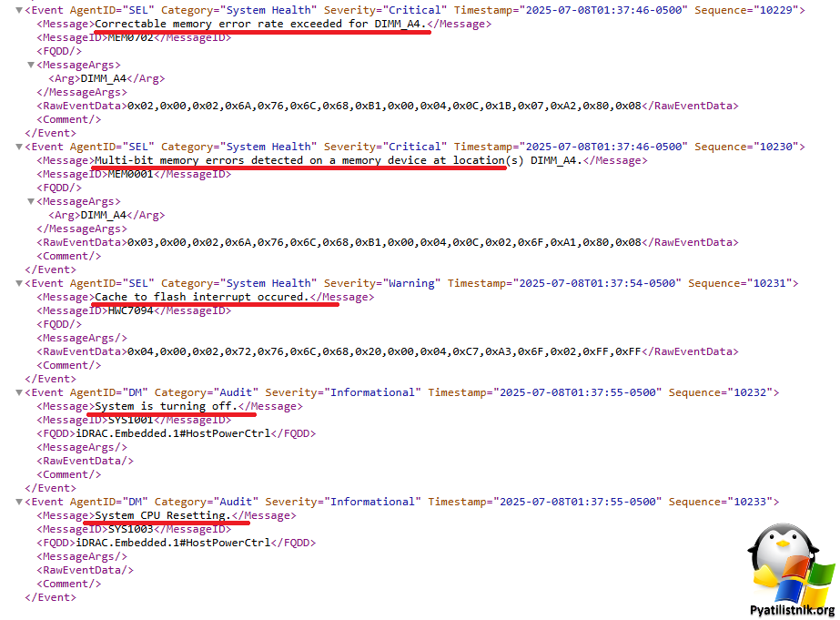Collapse the Event node with Sequence 10230

coord(19,147)
